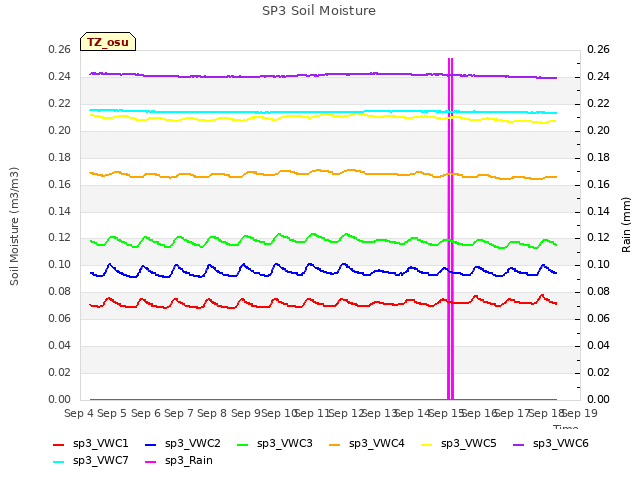640x480 pixels.
Task: Click the right-axis 0.18 tick label
Action: pyautogui.click(x=598, y=158)
